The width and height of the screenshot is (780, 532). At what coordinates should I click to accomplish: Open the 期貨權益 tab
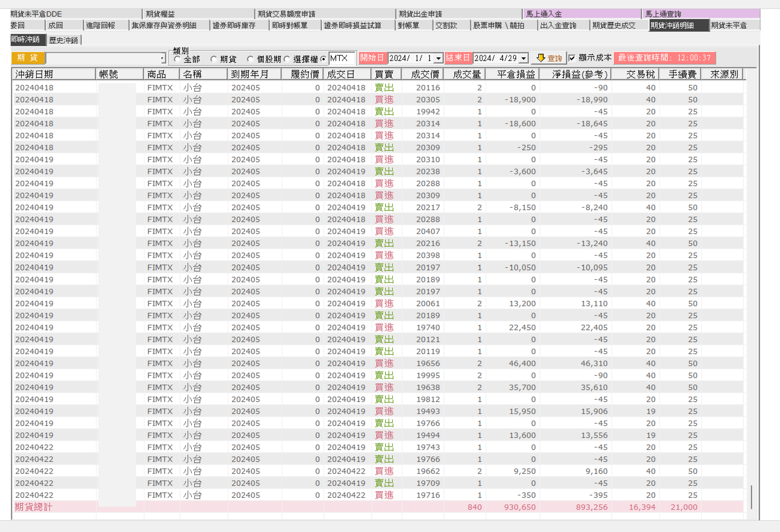pos(198,14)
